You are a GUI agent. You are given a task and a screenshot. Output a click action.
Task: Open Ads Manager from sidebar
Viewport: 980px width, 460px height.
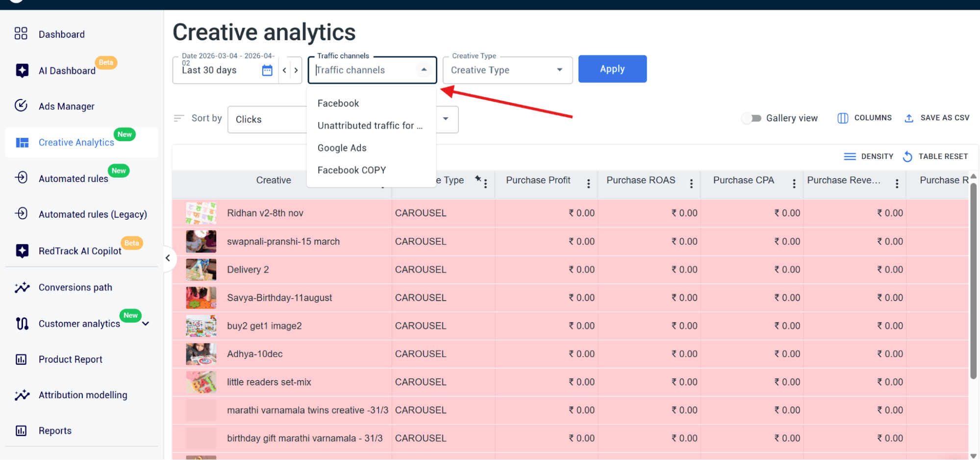[67, 106]
